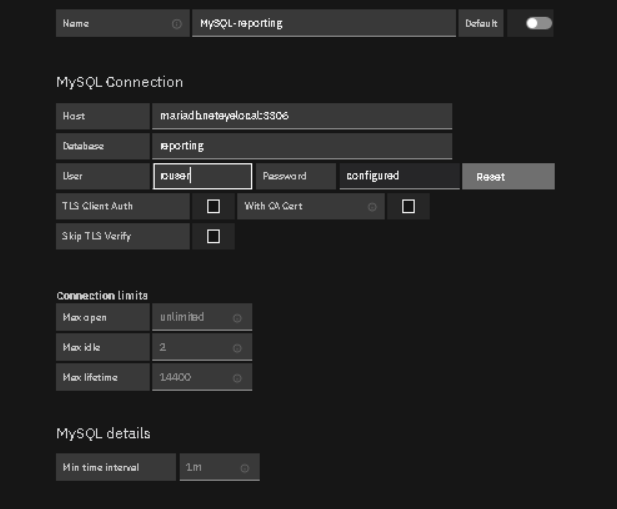Click the Default label
Image resolution: width=617 pixels, height=509 pixels.
481,24
